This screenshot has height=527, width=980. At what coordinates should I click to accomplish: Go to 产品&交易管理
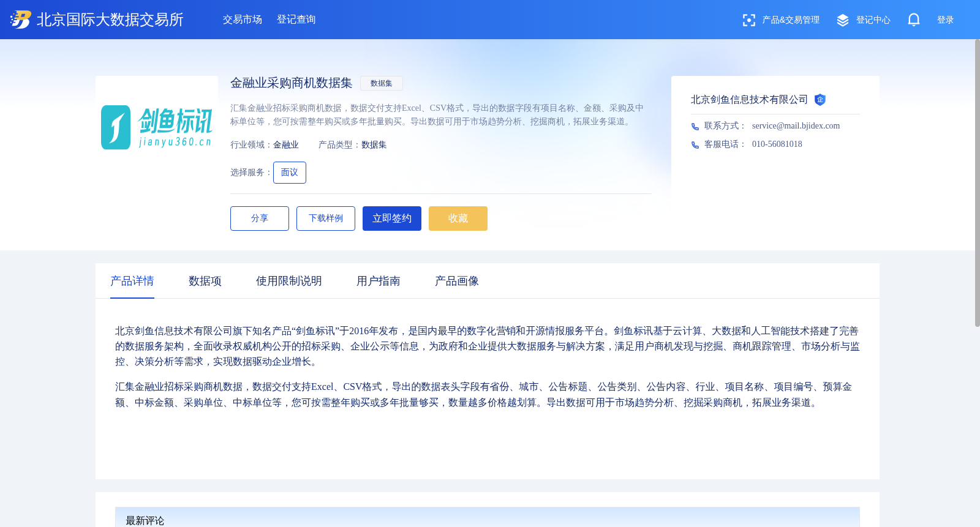pos(791,20)
